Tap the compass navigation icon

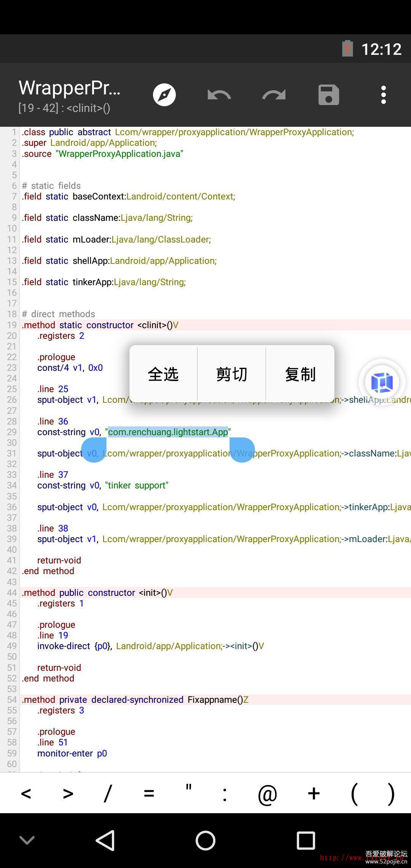click(x=164, y=95)
